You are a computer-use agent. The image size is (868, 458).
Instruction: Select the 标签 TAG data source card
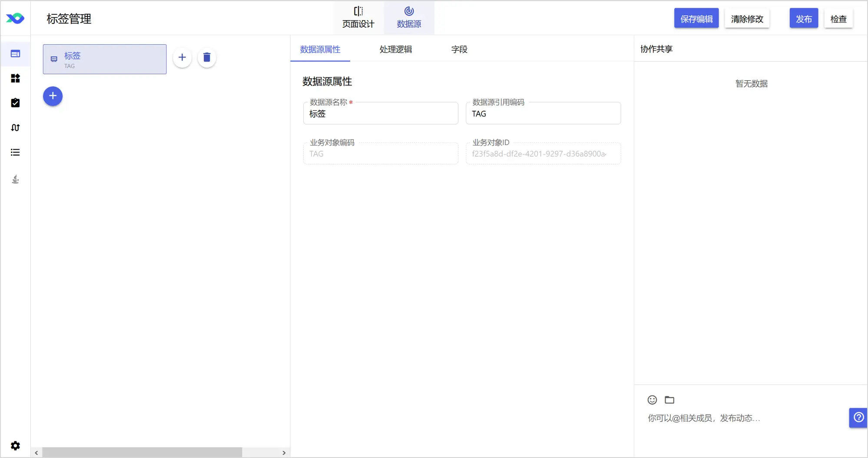click(x=105, y=59)
